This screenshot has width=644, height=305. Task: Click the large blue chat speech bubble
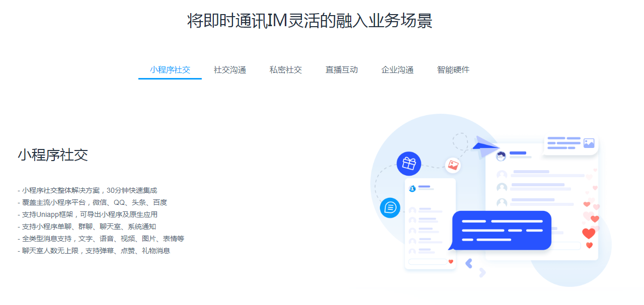tap(502, 230)
